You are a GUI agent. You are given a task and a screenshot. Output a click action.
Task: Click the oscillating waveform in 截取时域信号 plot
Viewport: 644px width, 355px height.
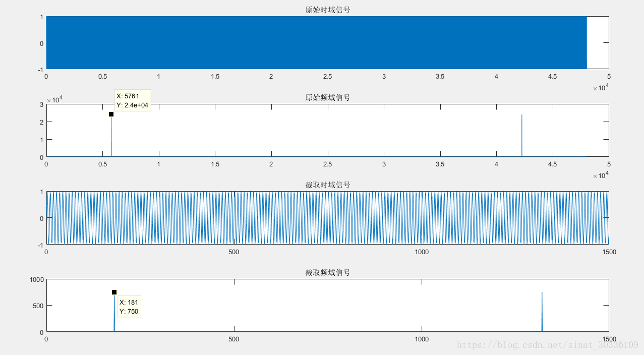tap(327, 218)
